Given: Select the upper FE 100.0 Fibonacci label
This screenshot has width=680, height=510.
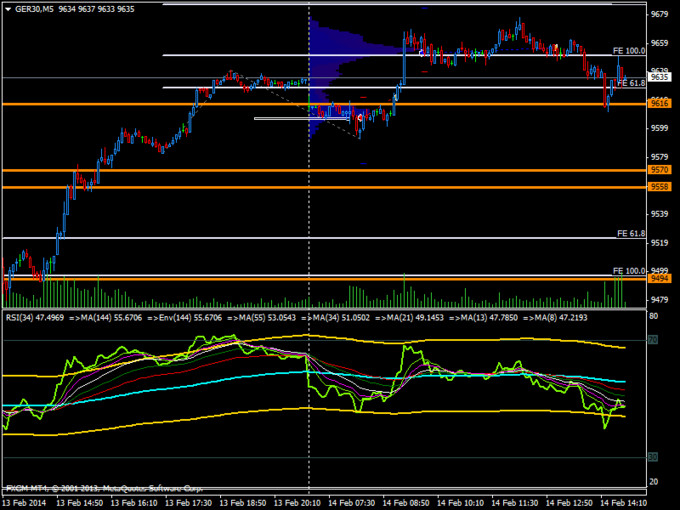Looking at the screenshot, I should (x=627, y=50).
